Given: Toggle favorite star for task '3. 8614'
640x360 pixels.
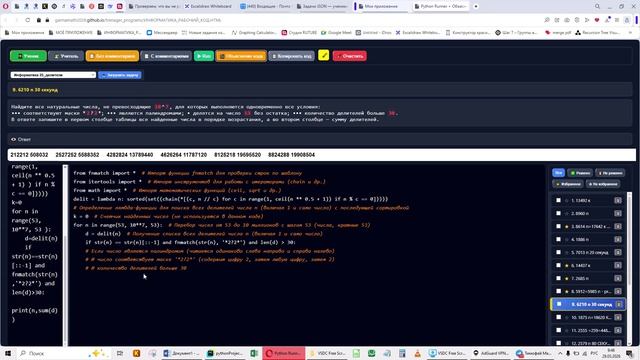Looking at the screenshot, I should coord(567,227).
